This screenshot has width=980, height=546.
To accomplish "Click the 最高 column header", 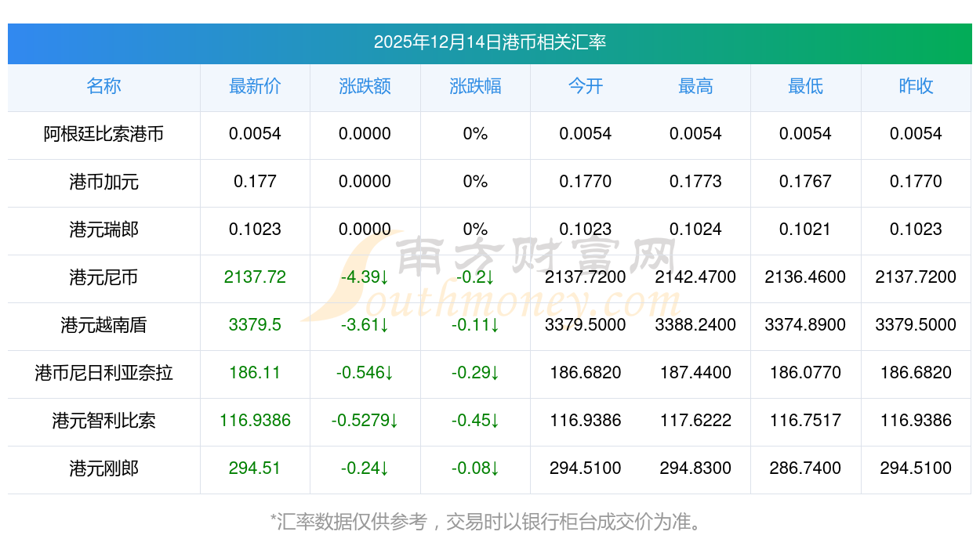I will point(695,86).
